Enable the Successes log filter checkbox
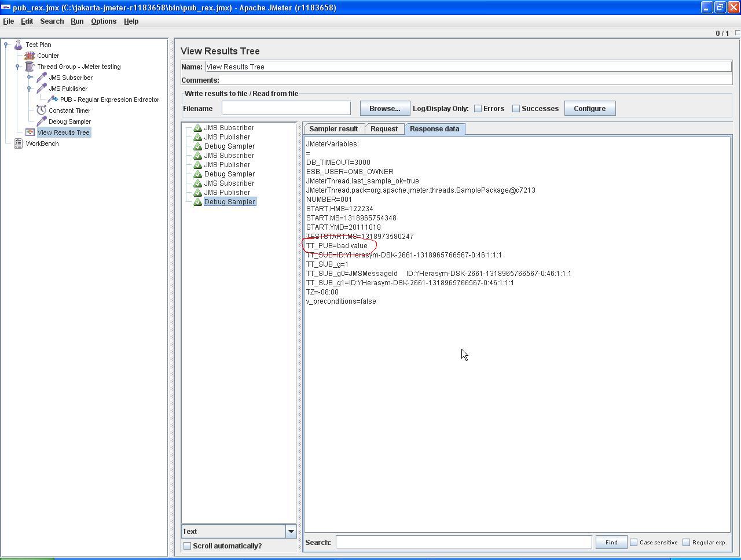 tap(515, 108)
